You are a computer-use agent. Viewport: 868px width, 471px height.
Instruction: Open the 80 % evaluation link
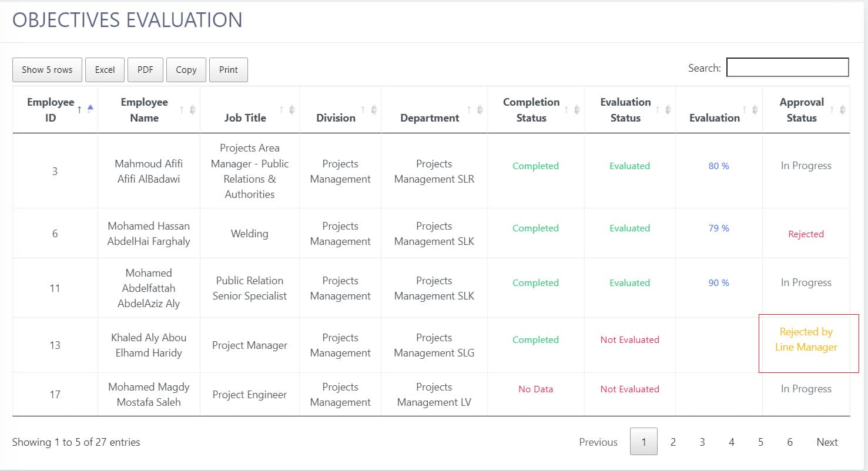(x=719, y=166)
